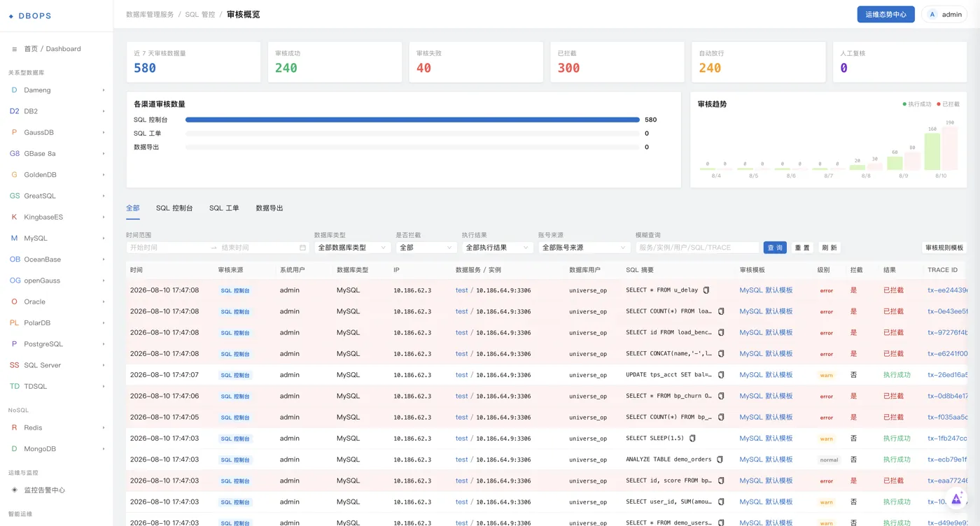
Task: Click the 开始时间 input field
Action: [x=168, y=248]
